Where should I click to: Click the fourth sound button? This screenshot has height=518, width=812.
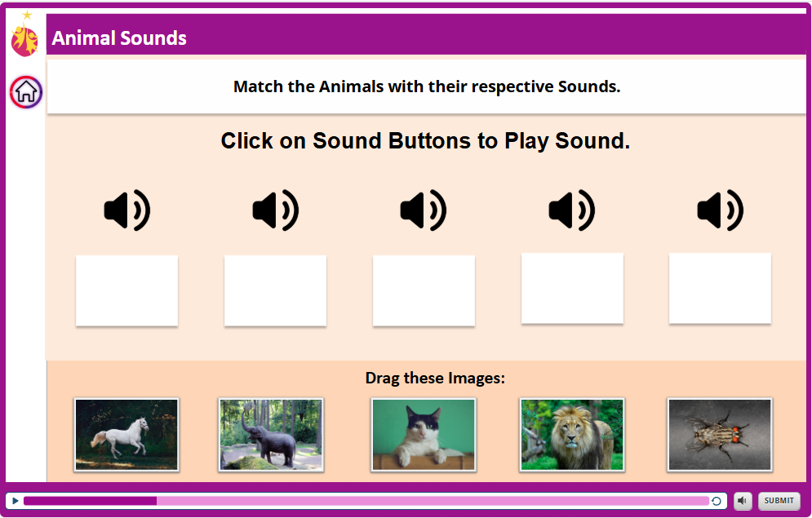[x=571, y=210]
